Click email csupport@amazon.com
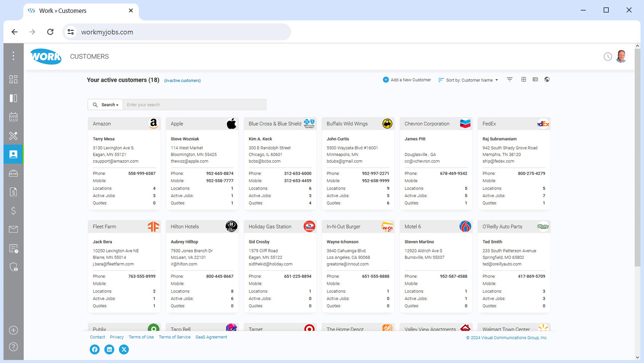This screenshot has height=363, width=644. pos(116,161)
